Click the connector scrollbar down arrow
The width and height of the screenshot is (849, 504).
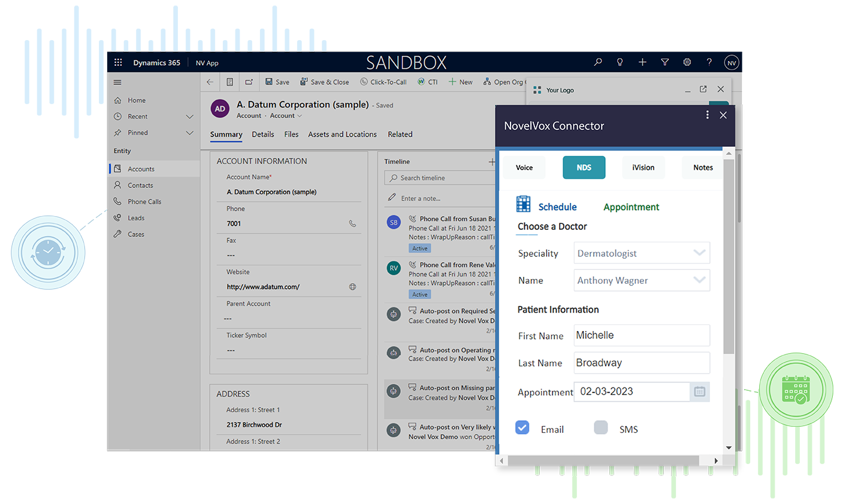pyautogui.click(x=729, y=448)
